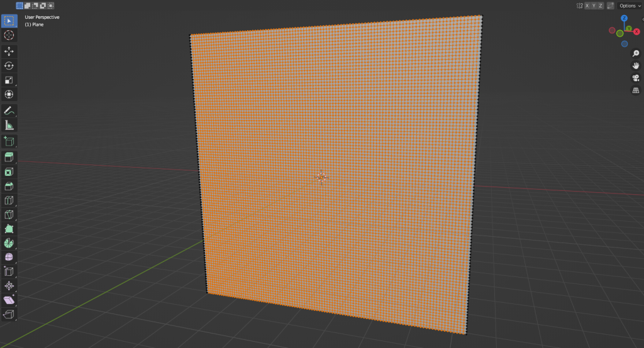Switch selection mode to Invert difference

(x=43, y=6)
